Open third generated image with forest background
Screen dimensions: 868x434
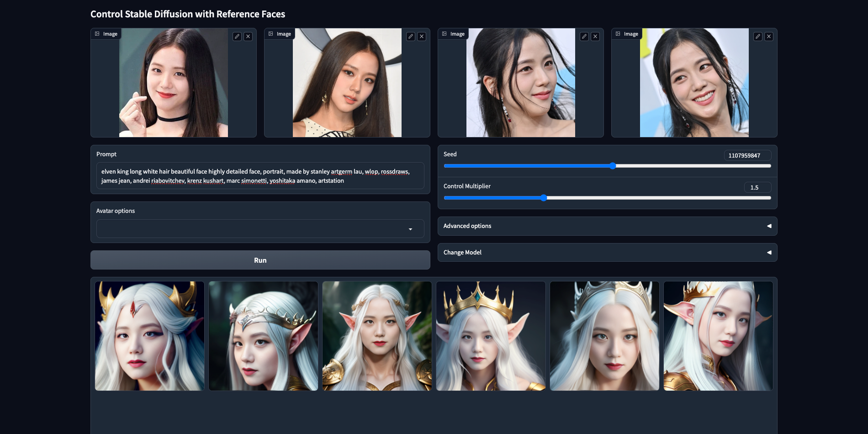(x=377, y=336)
